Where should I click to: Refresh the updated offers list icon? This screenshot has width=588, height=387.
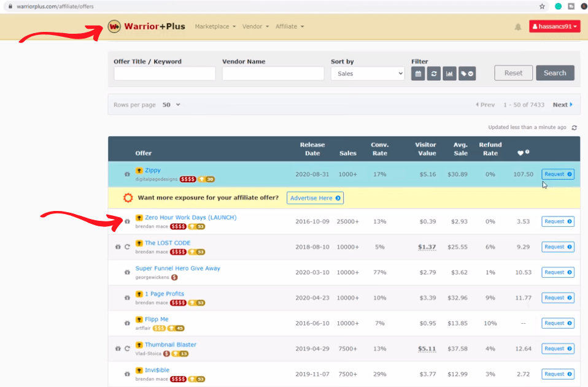click(574, 128)
